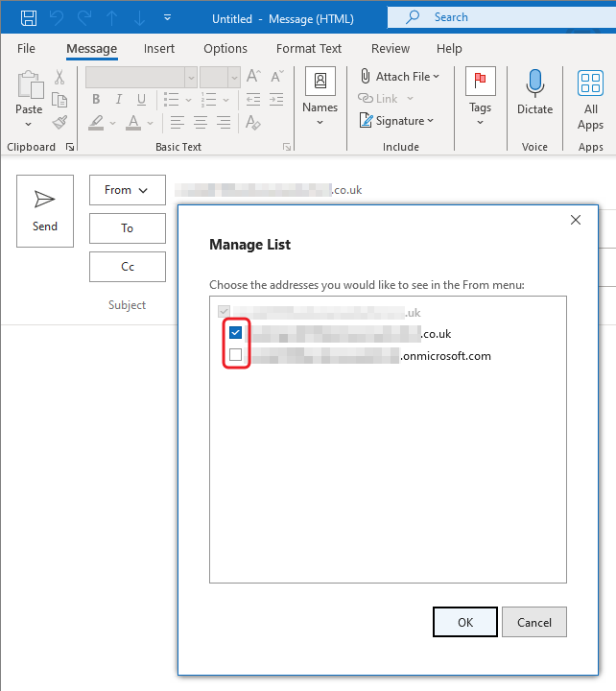This screenshot has height=691, width=616.
Task: Switch to the Options tab
Action: click(225, 49)
